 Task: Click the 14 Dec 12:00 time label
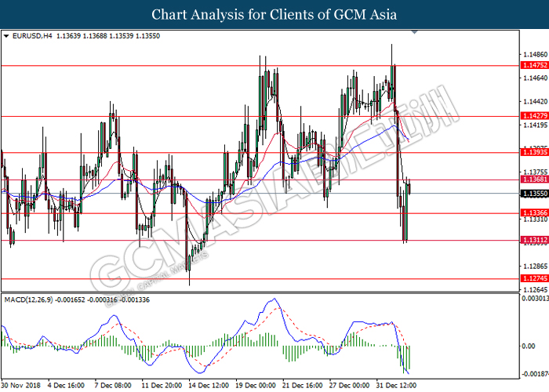pyautogui.click(x=209, y=386)
